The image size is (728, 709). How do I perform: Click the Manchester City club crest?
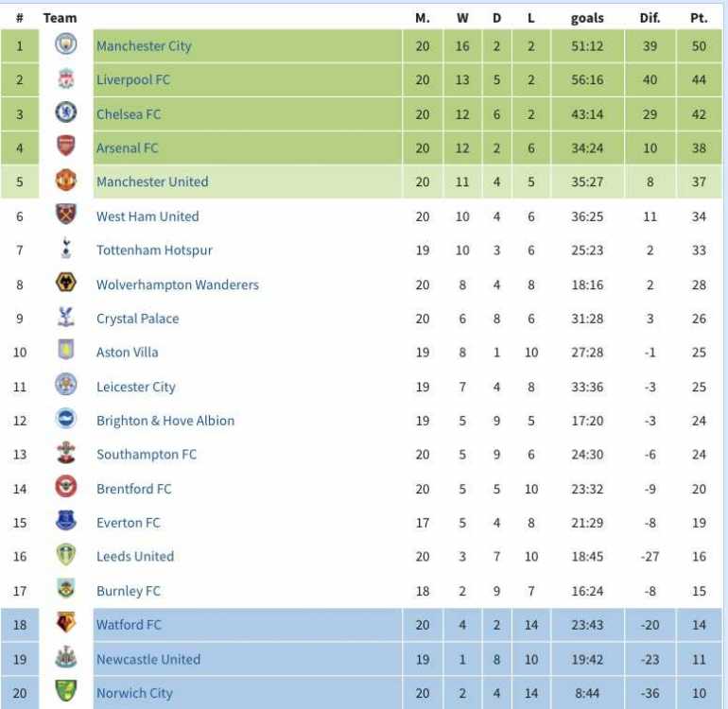tap(66, 44)
